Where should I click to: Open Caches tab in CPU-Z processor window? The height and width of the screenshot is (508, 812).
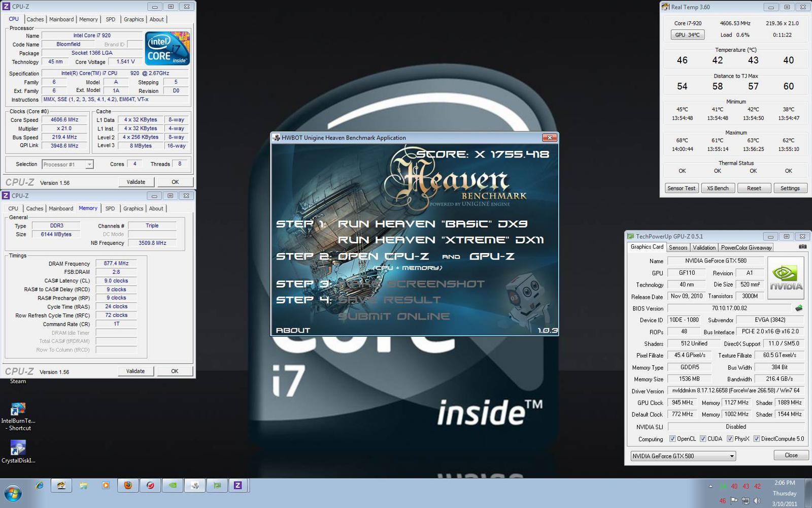(x=35, y=19)
